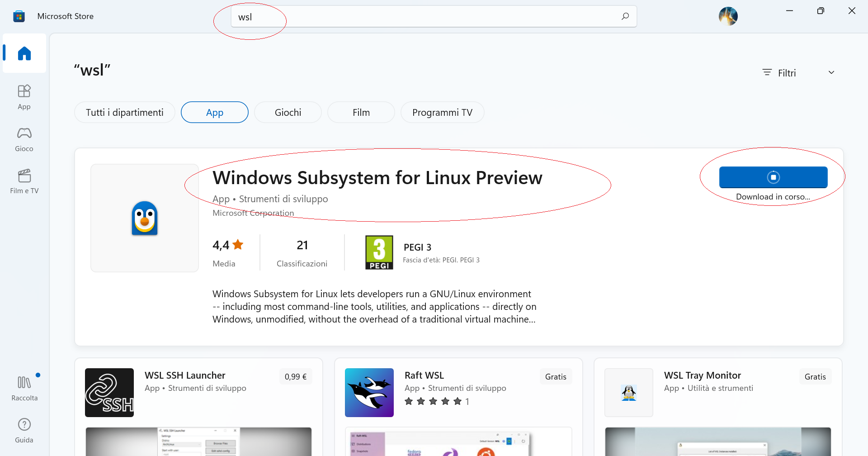Open the WSL SSH Launcher icon
Screen dimensions: 868x456
(x=109, y=393)
